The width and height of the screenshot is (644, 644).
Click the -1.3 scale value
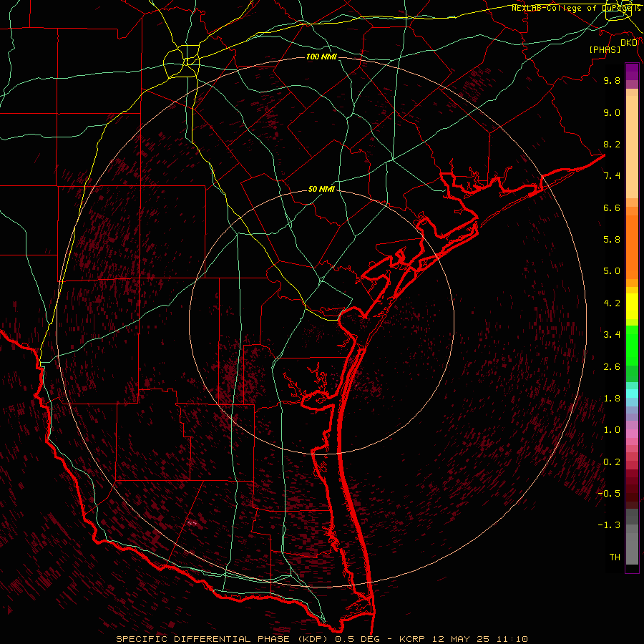point(609,525)
